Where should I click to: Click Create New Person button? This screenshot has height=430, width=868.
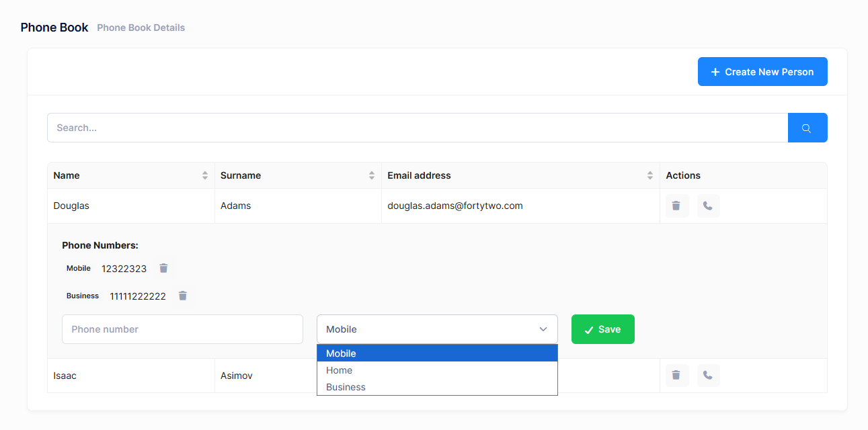762,72
